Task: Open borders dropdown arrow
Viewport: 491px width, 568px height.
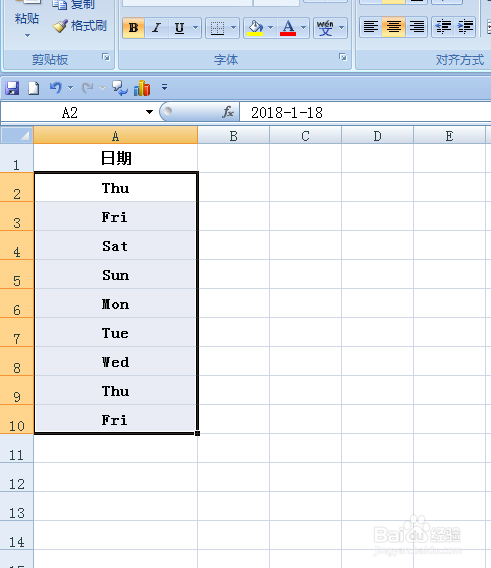Action: [233, 28]
